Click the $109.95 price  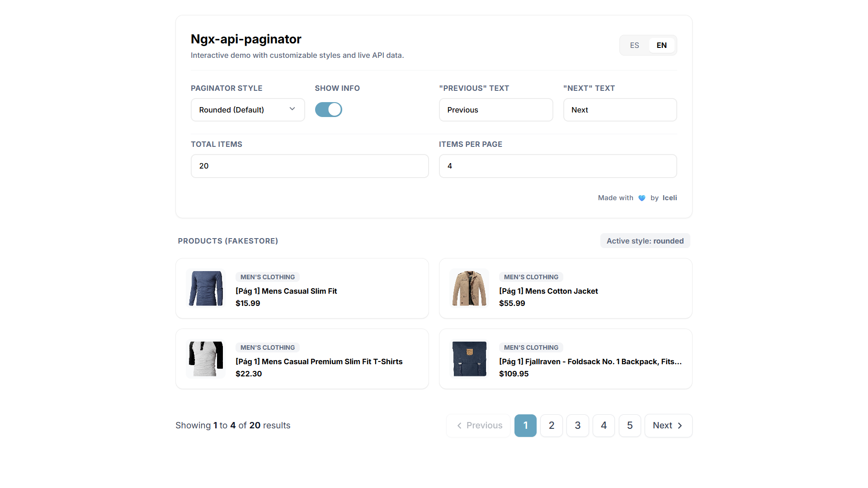pos(514,374)
